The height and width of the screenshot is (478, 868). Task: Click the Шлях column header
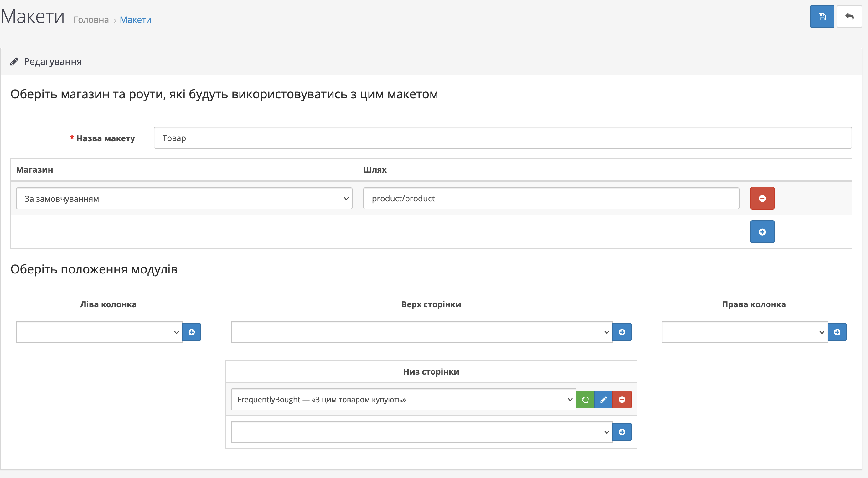tap(375, 169)
